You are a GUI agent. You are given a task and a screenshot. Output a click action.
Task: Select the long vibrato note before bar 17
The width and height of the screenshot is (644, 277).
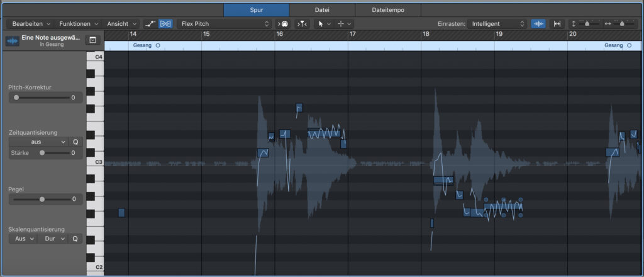pyautogui.click(x=324, y=133)
